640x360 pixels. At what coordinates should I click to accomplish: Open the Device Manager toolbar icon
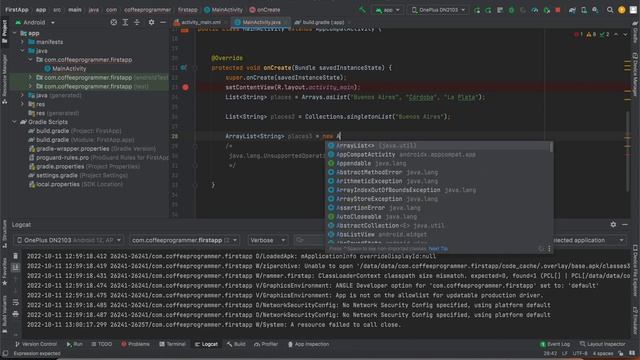(x=584, y=10)
